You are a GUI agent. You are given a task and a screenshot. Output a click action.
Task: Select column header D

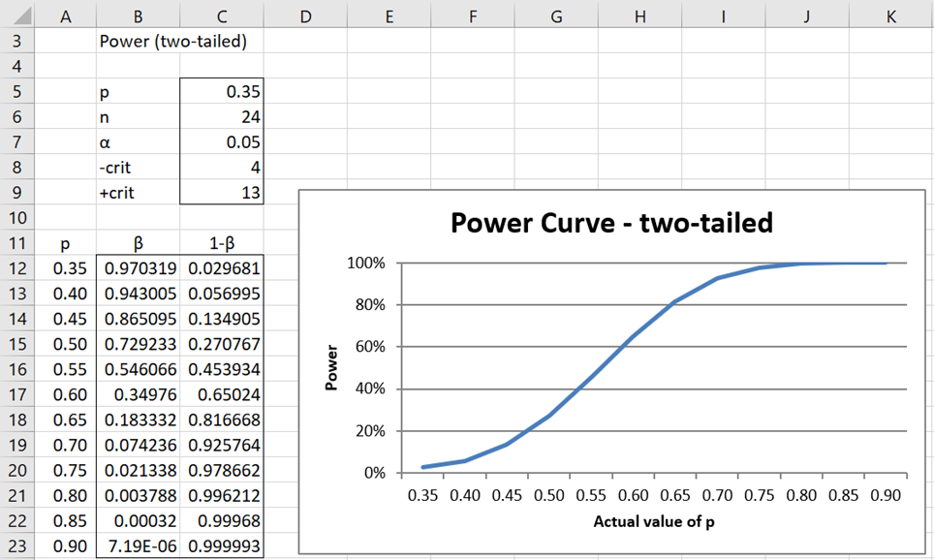(x=305, y=16)
